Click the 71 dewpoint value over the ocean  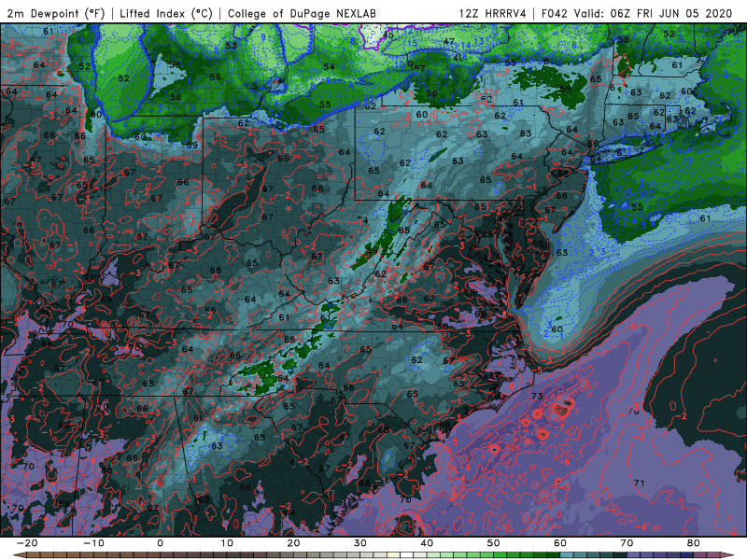pos(639,483)
